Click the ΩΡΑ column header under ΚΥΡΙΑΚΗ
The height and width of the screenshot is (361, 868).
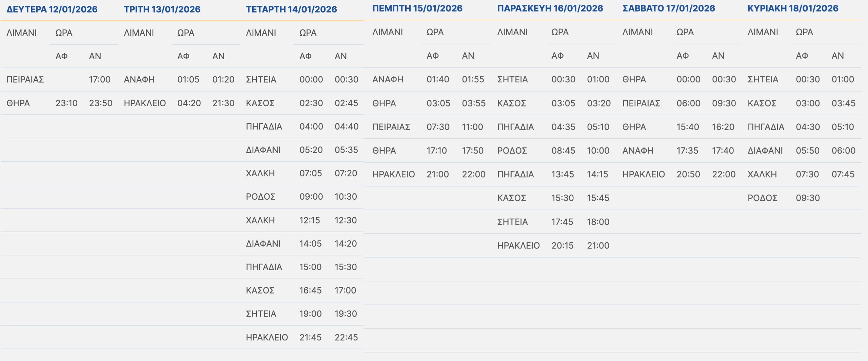(x=804, y=32)
